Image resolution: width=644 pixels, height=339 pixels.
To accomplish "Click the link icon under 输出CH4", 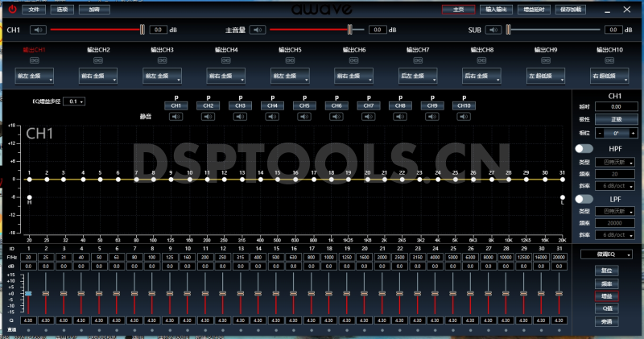I will click(x=226, y=60).
